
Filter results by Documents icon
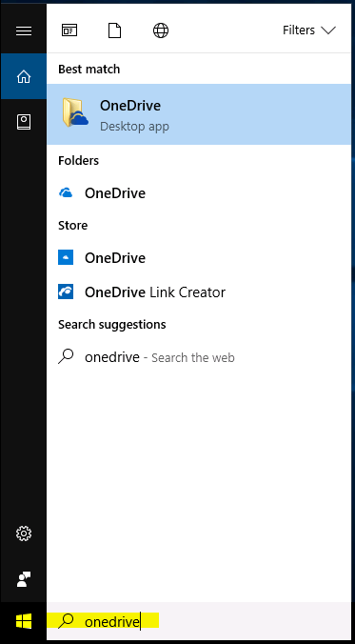tap(115, 30)
